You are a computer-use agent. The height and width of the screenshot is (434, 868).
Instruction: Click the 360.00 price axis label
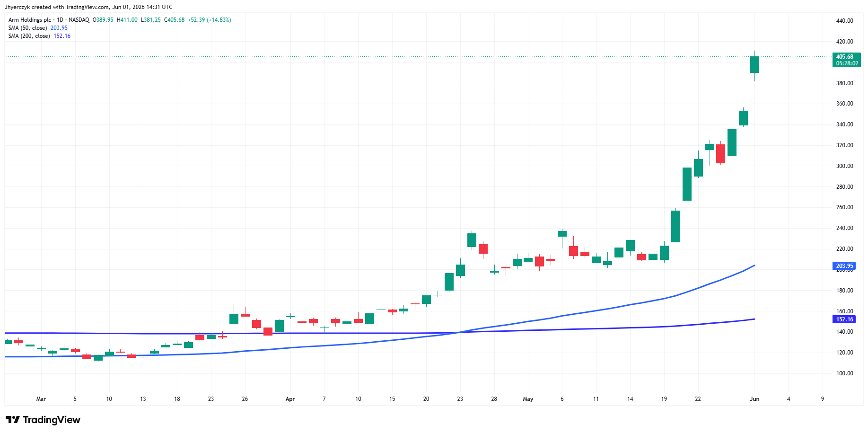click(844, 104)
